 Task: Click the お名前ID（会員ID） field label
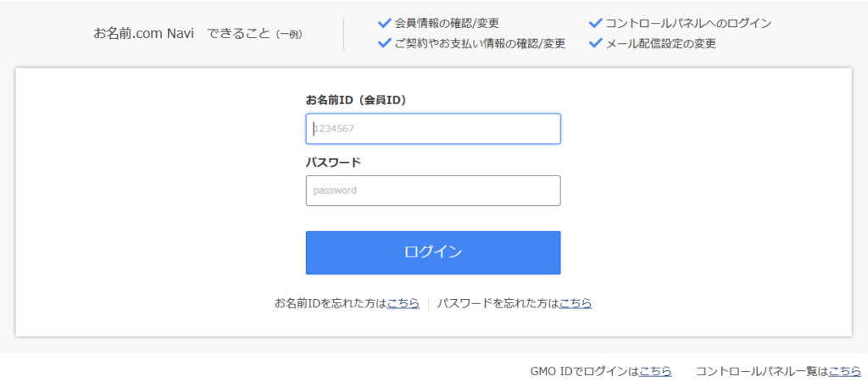(x=356, y=100)
